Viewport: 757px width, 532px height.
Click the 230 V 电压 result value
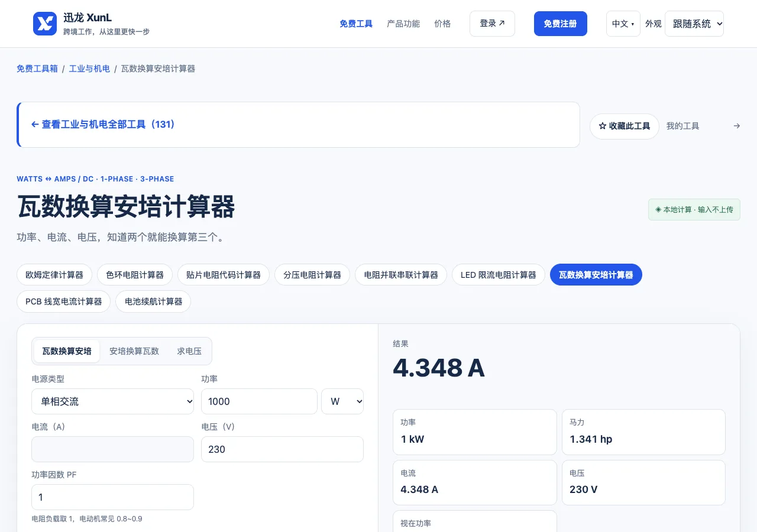tap(584, 489)
